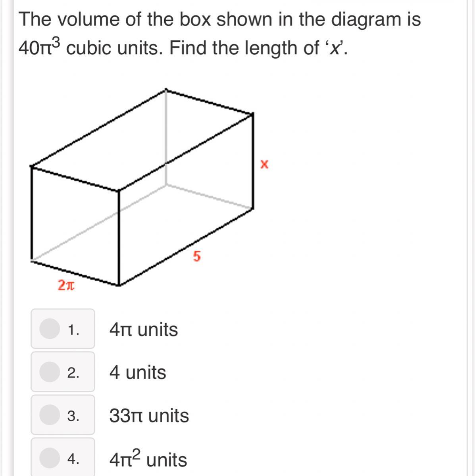Choose the answer text '4π units'
Viewport: 475px width, 476px height.
pos(144,330)
